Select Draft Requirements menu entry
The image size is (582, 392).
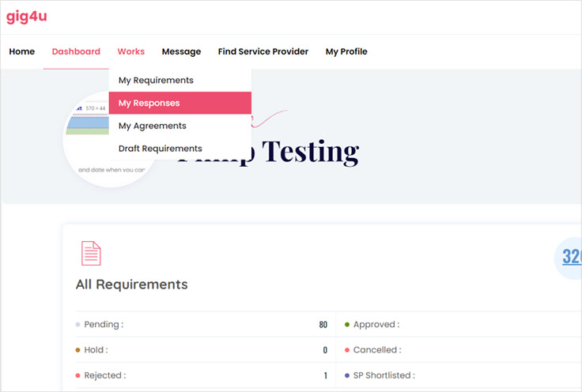pos(160,149)
